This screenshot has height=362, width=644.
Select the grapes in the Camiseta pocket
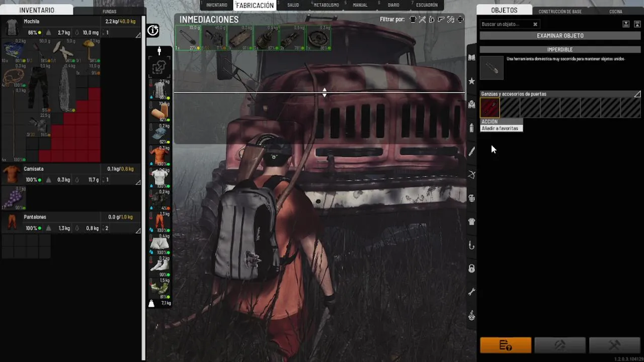[x=14, y=198]
